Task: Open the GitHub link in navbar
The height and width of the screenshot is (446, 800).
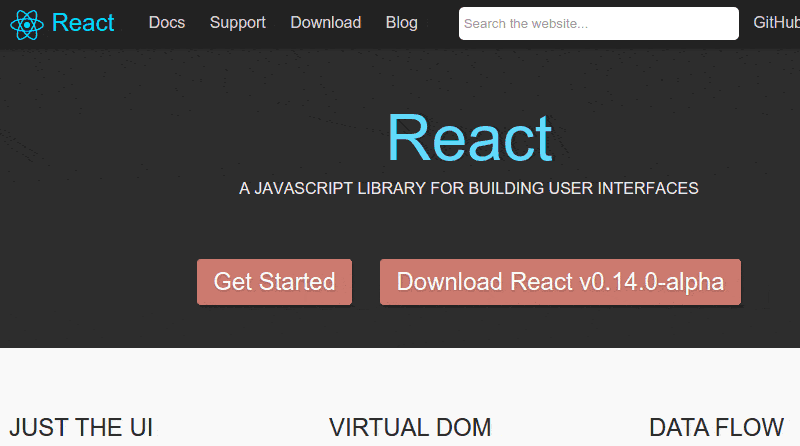Action: tap(777, 22)
